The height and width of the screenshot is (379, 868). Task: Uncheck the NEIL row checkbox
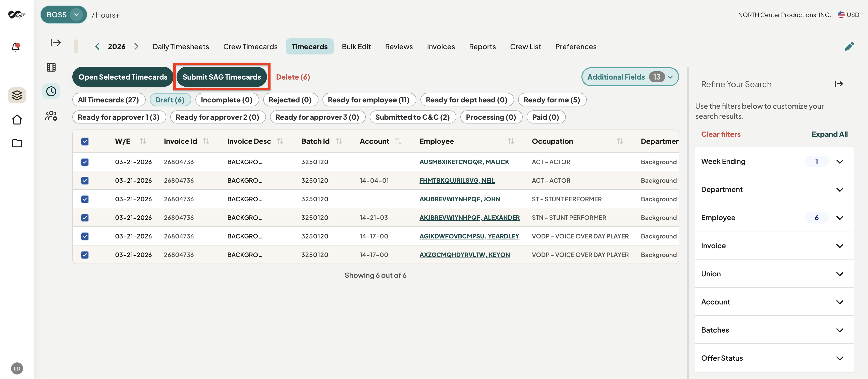pos(85,180)
